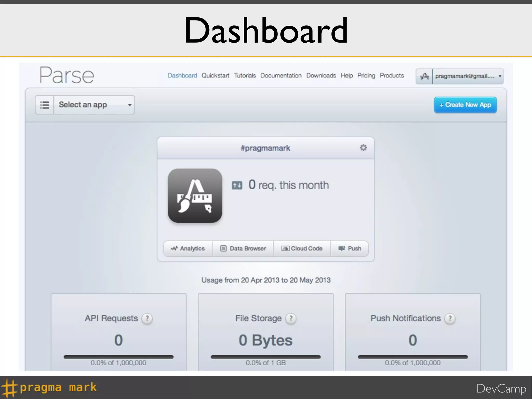Image resolution: width=532 pixels, height=399 pixels.
Task: Go to Dashboard nav link
Action: coord(182,76)
